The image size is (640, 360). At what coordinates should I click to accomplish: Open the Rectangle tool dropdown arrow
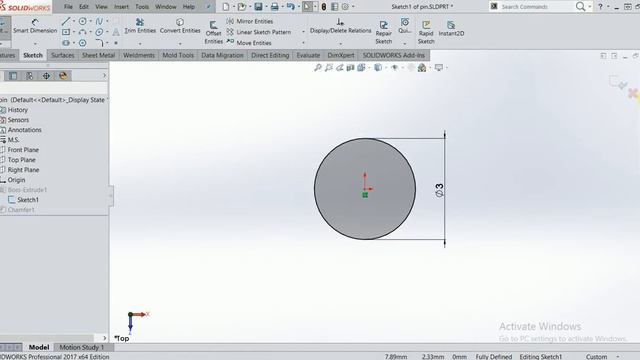point(74,32)
